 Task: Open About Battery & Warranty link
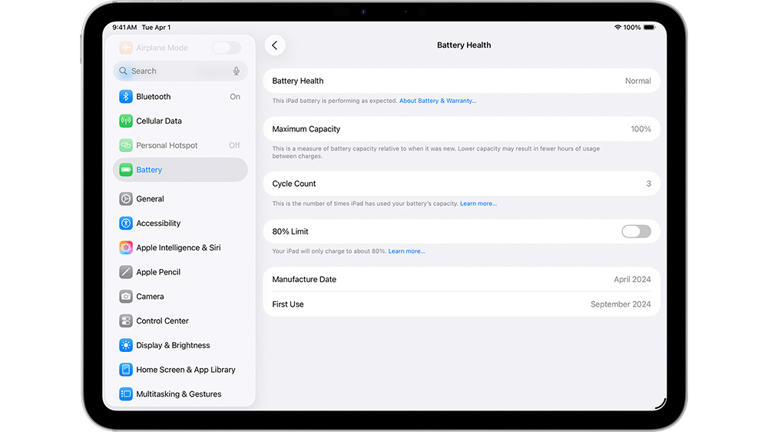[437, 100]
